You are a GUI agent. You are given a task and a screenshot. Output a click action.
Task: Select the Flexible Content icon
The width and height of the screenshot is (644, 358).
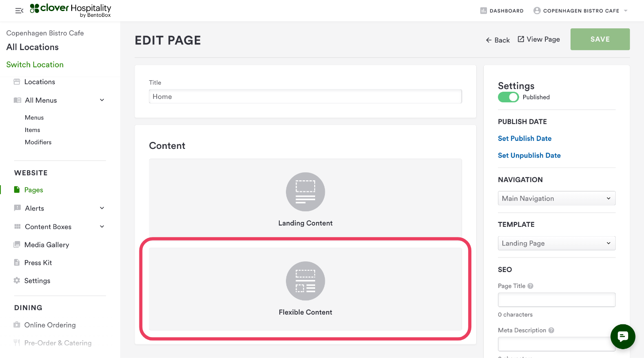pos(305,281)
